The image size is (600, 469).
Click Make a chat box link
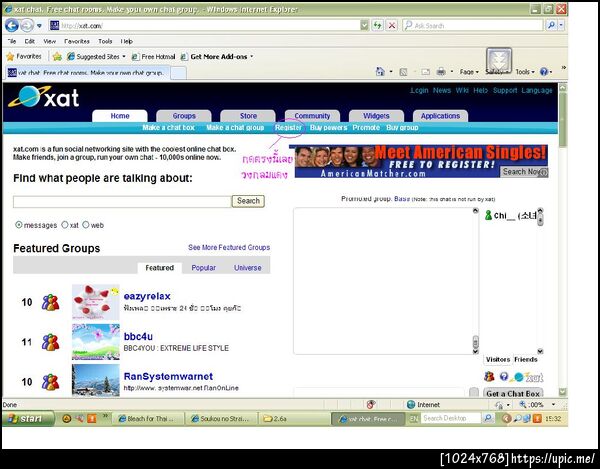[x=169, y=127]
